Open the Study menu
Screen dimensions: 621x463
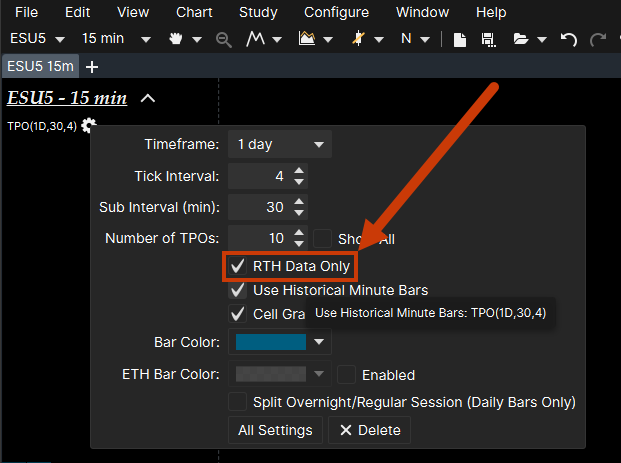(258, 13)
